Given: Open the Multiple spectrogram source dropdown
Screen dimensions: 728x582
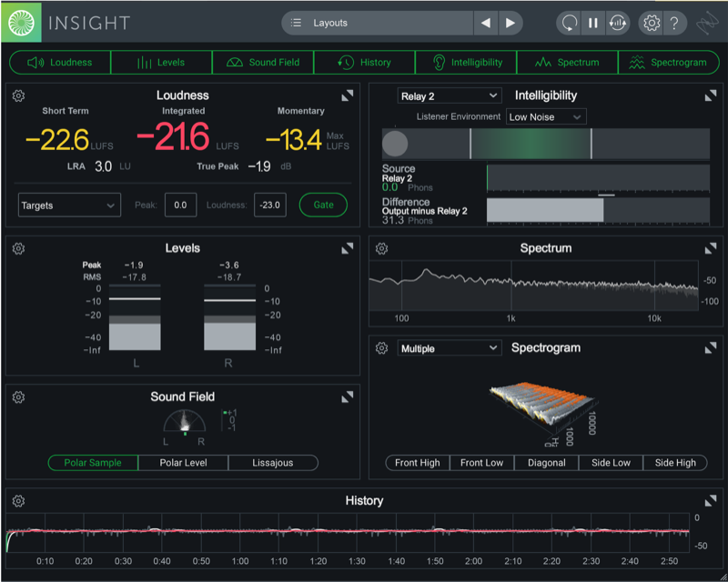Looking at the screenshot, I should coord(449,348).
